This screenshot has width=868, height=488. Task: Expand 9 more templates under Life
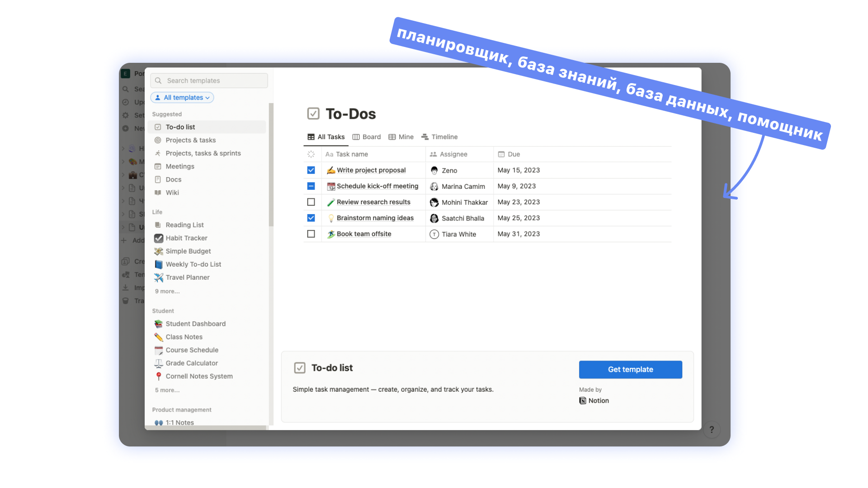[x=167, y=291]
